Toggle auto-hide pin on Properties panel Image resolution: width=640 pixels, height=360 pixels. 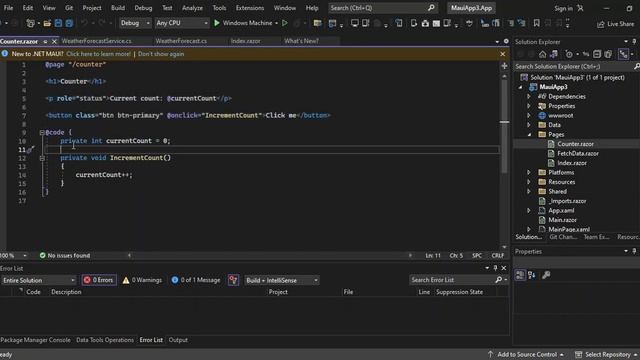click(634, 251)
